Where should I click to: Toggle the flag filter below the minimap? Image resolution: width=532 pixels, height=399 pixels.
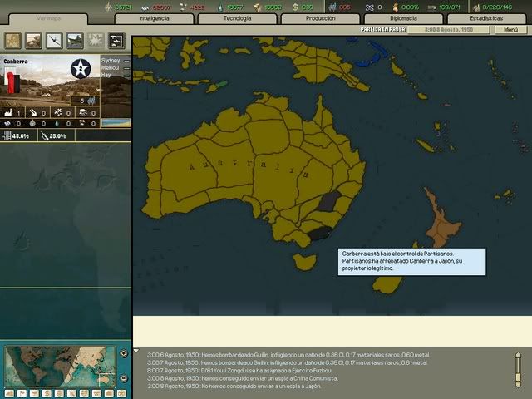pyautogui.click(x=22, y=392)
